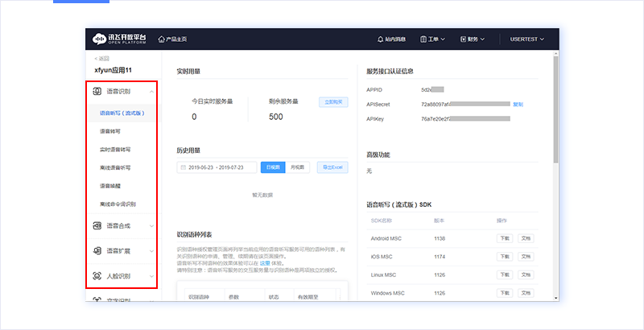Click the 实时用量 heading
This screenshot has height=330, width=644.
(x=188, y=72)
